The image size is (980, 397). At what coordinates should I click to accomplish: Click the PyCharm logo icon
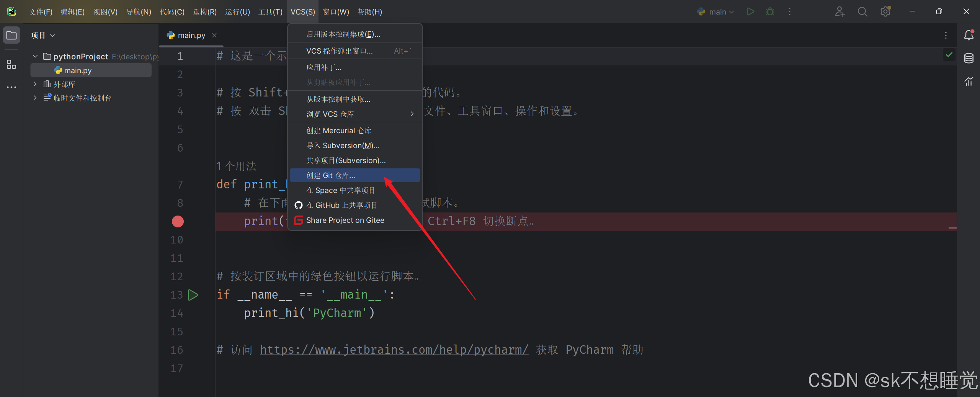click(11, 11)
